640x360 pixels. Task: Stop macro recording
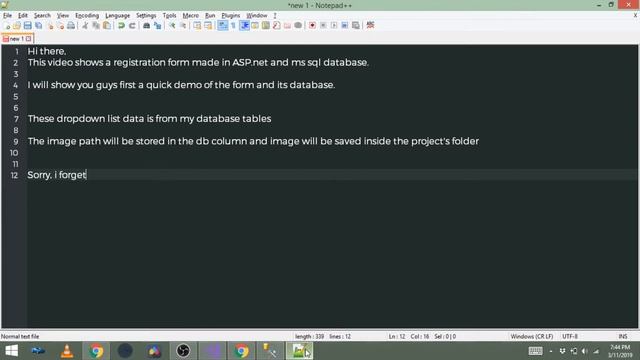pyautogui.click(x=323, y=25)
